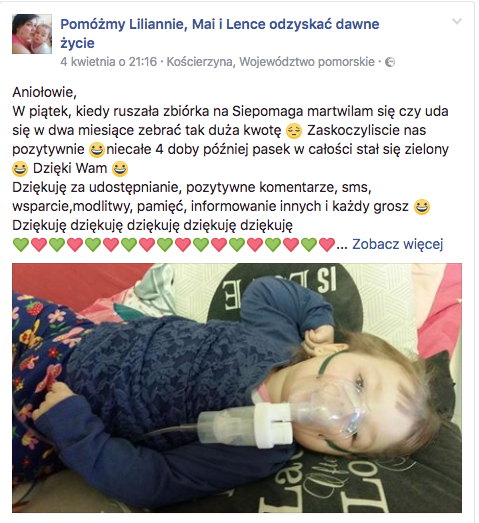This screenshot has width=479, height=523.
Task: Click the grinning emoji after Dzięki Wam
Action: [x=120, y=169]
